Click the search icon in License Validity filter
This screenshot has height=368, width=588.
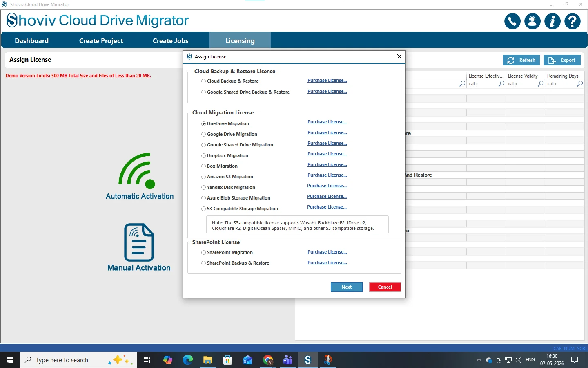tap(541, 84)
